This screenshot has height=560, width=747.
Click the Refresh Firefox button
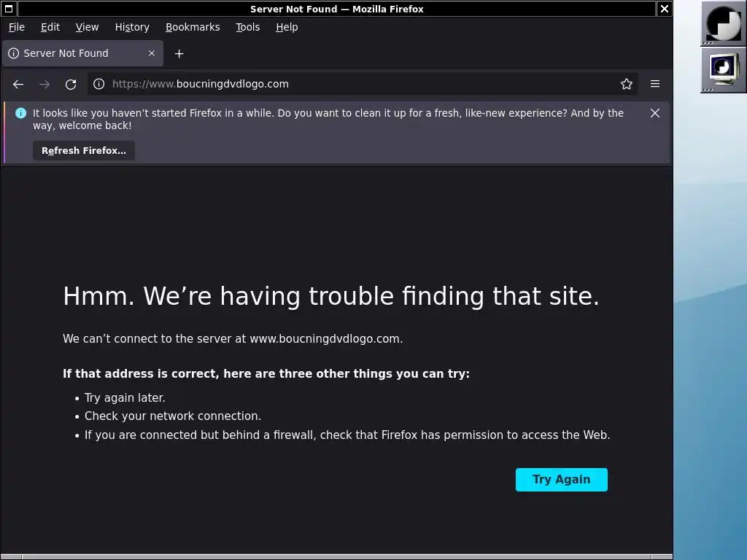[84, 150]
